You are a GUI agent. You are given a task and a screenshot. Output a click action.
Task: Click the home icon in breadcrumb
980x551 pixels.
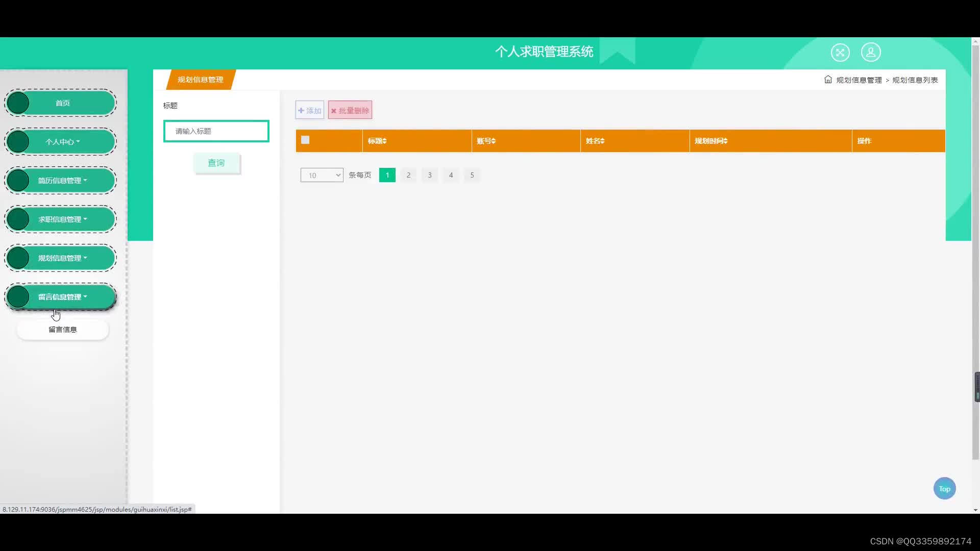(828, 80)
